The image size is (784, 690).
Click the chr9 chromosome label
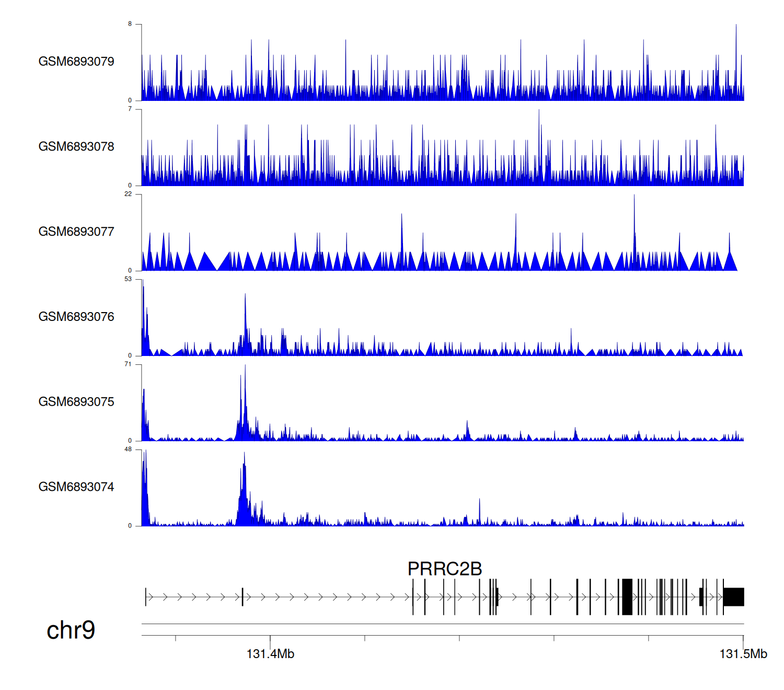71,630
